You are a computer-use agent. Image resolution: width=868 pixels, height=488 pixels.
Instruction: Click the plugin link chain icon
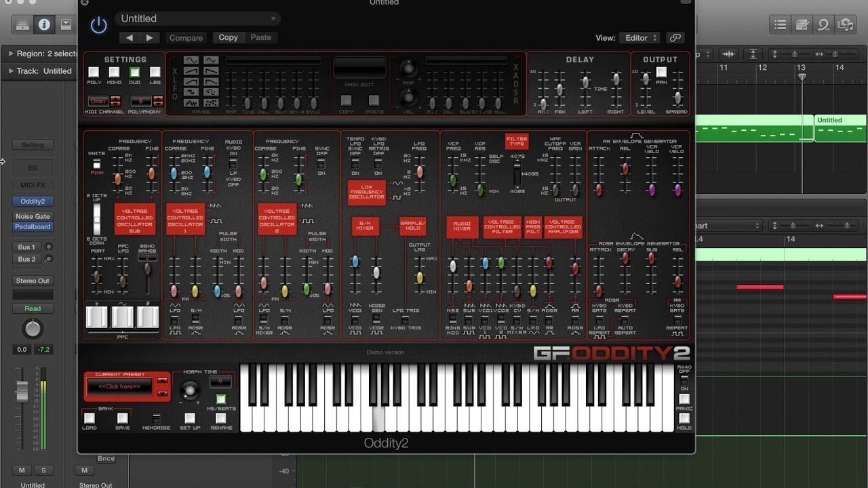(674, 38)
